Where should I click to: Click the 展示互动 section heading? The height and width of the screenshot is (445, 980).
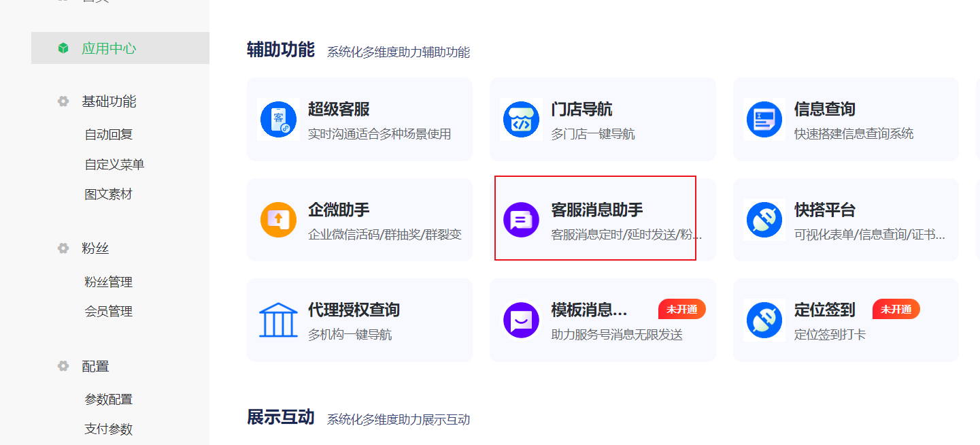[x=281, y=417]
